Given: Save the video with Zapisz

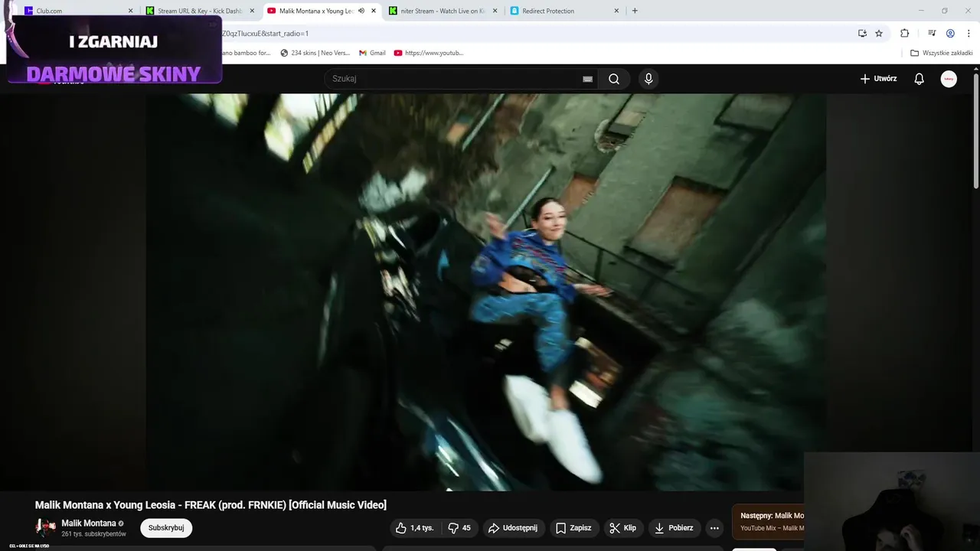Looking at the screenshot, I should pyautogui.click(x=573, y=528).
